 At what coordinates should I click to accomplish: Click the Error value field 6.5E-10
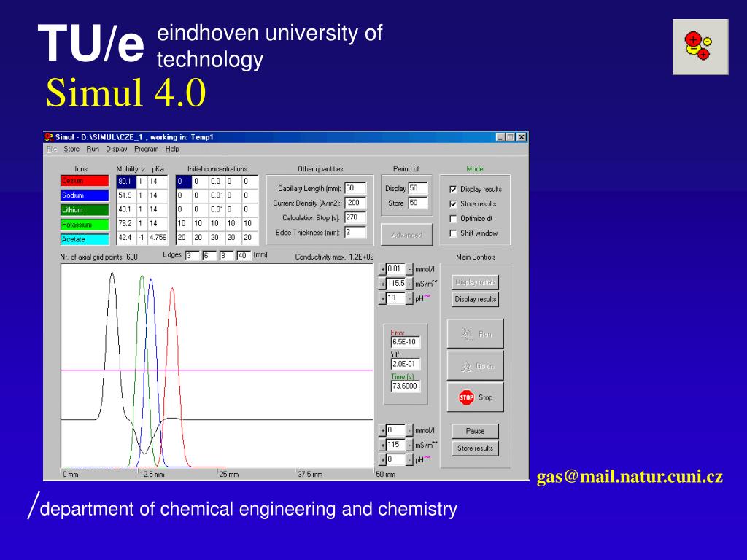[406, 342]
